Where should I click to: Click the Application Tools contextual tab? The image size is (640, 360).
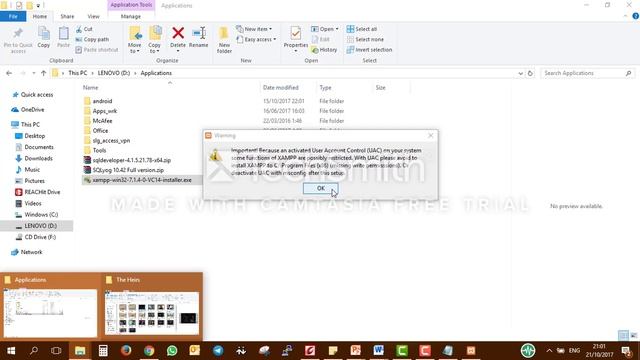click(131, 5)
